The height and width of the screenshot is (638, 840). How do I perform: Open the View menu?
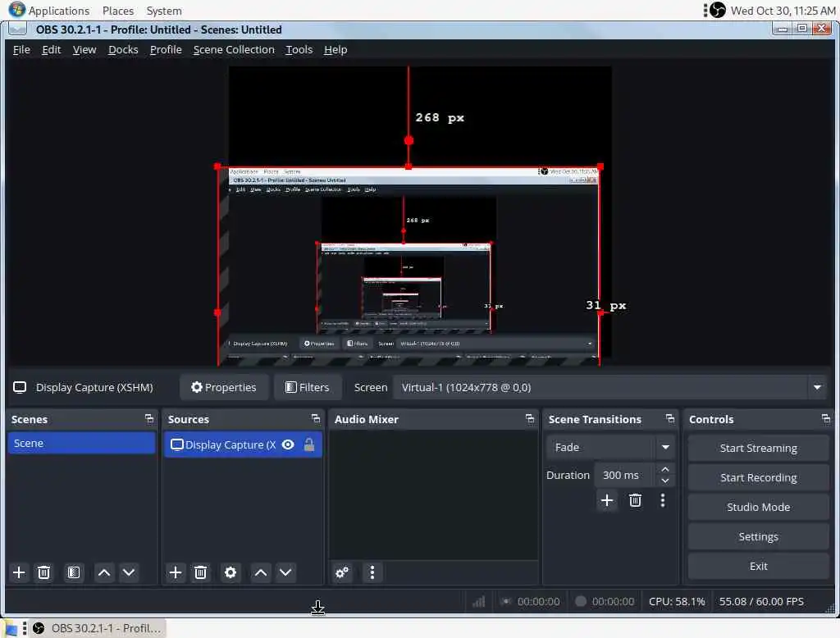84,50
